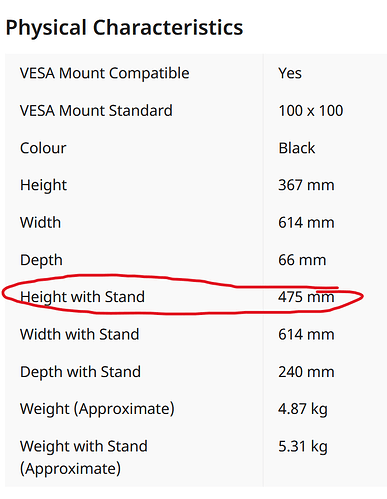Image resolution: width=387 pixels, height=499 pixels.
Task: Click the 5.31 kg weight with stand value
Action: pos(303,447)
